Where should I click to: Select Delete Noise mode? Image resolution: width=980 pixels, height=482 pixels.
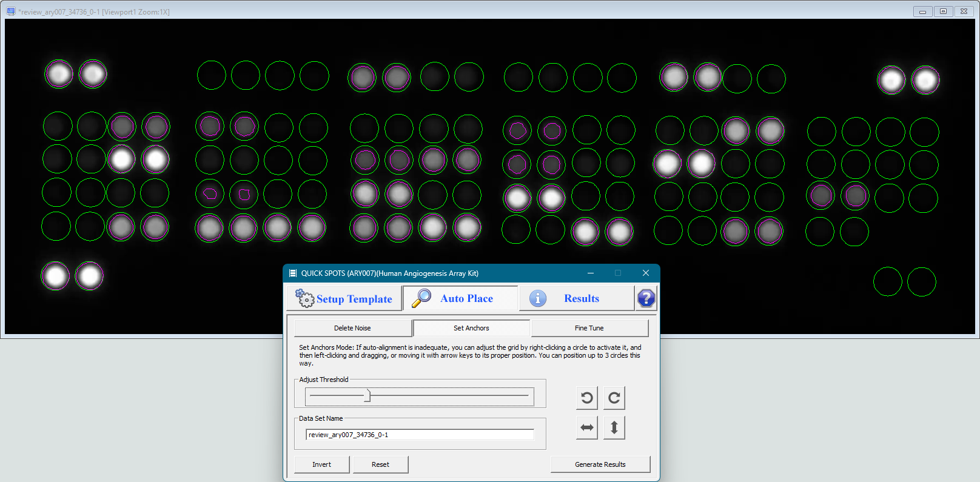click(352, 328)
